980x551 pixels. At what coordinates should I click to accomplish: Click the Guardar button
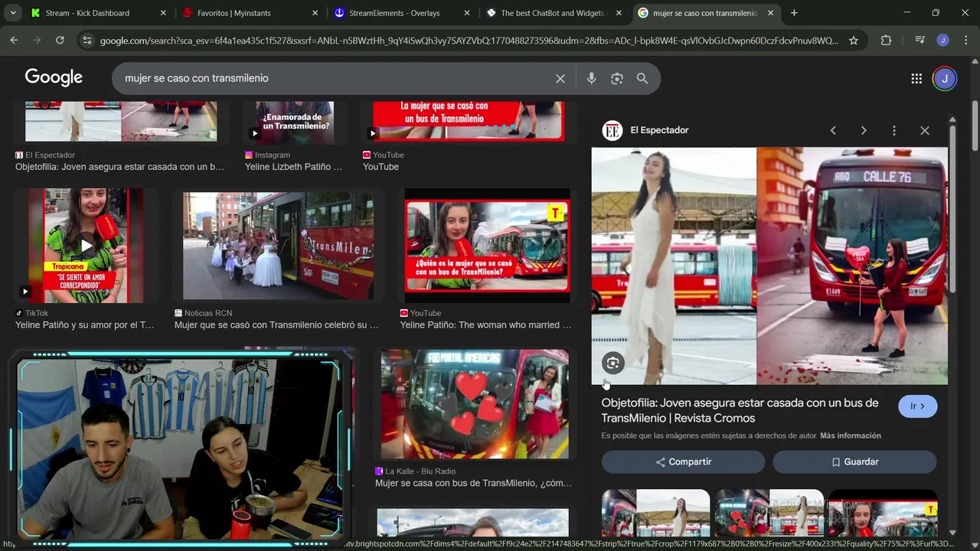854,461
